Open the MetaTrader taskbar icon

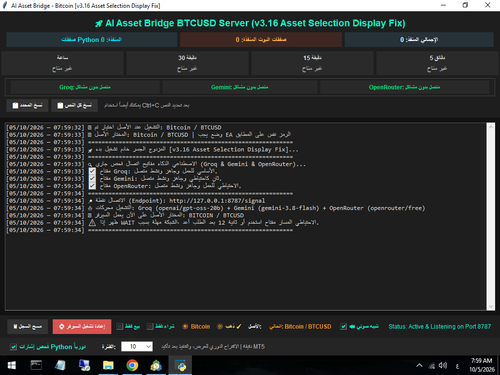click(x=156, y=366)
